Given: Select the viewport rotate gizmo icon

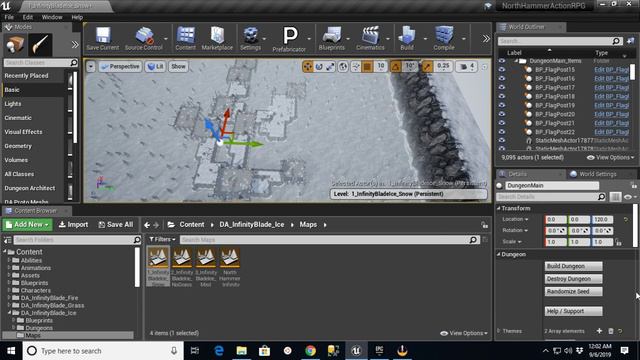Looking at the screenshot, I should [x=319, y=66].
